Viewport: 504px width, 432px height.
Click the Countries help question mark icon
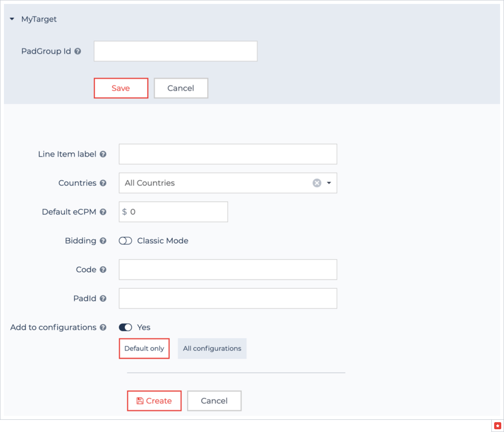tap(103, 183)
